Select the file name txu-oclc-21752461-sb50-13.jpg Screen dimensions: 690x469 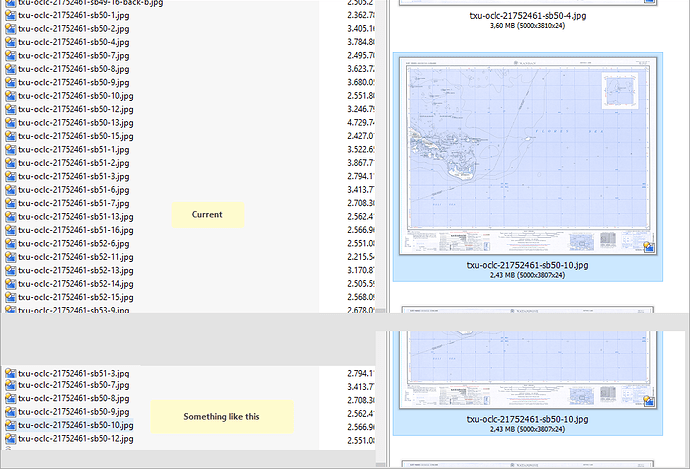click(76, 123)
